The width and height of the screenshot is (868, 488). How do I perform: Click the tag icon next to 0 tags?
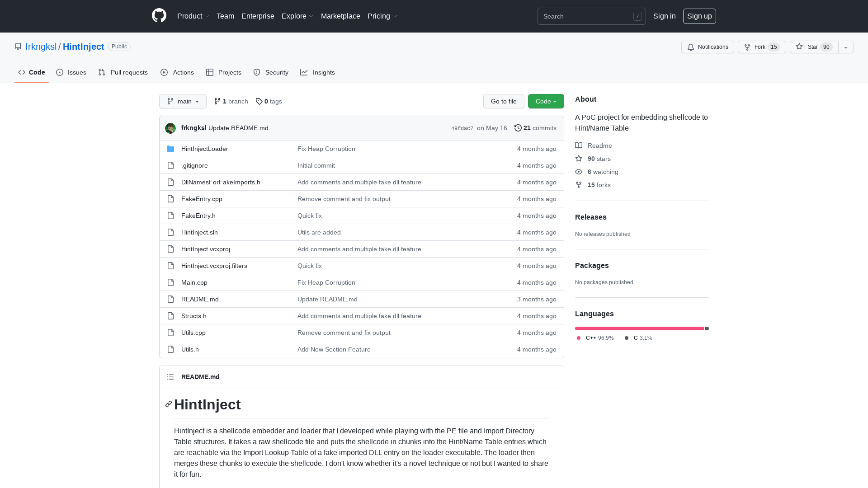[x=259, y=101]
